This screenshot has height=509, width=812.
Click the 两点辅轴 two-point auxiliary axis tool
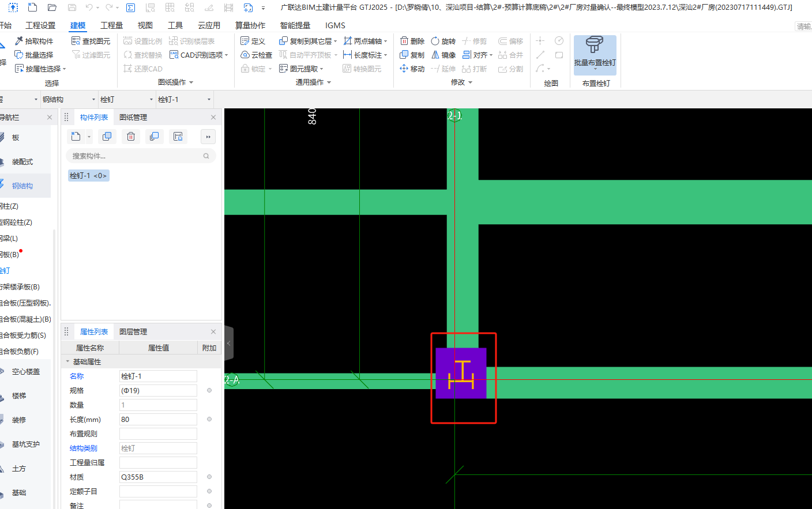click(x=365, y=41)
